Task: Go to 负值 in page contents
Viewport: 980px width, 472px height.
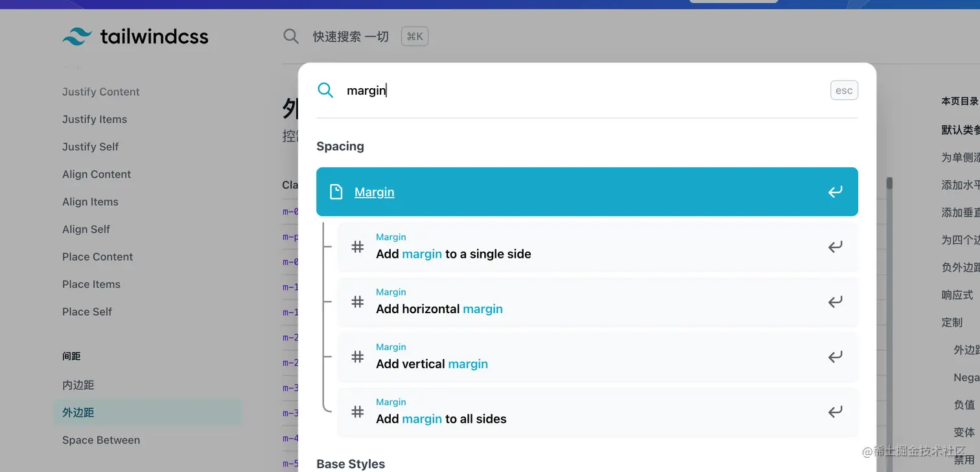Action: click(x=964, y=405)
